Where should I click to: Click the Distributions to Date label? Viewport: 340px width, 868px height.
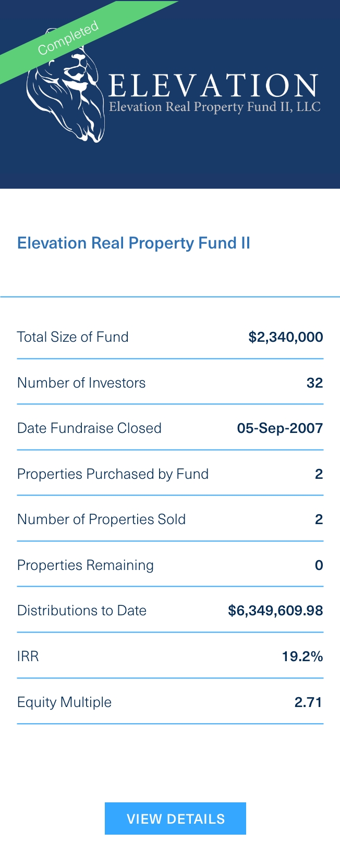(81, 611)
